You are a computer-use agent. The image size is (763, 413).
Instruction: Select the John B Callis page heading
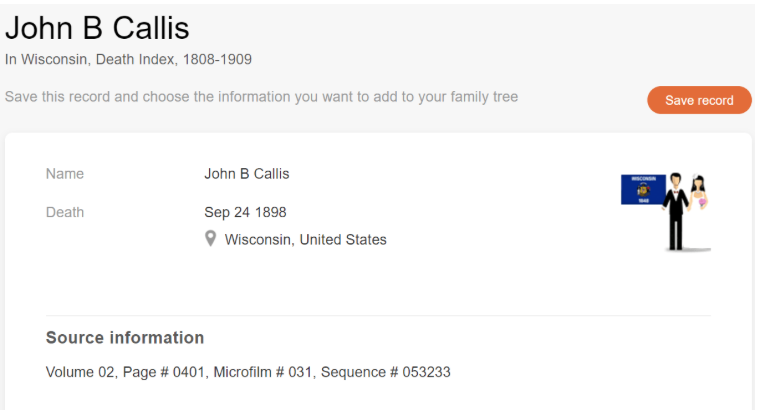click(x=97, y=28)
